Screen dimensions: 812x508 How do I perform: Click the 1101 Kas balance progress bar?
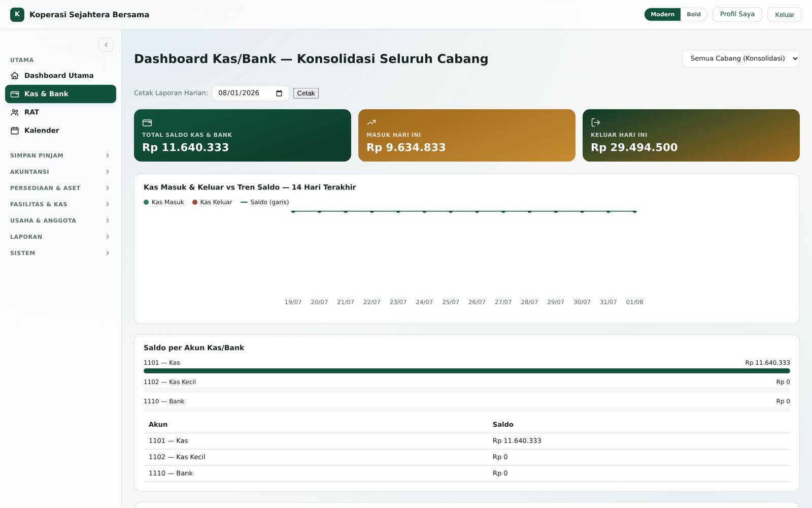(467, 371)
